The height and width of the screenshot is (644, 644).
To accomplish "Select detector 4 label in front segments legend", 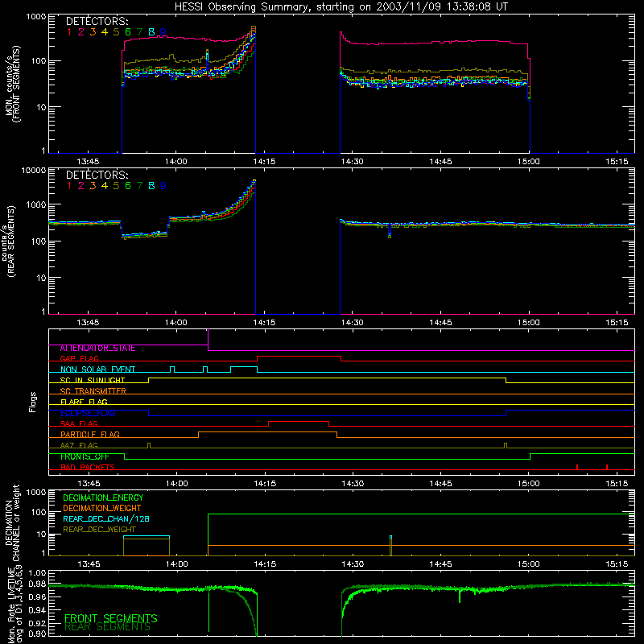I will 105,32.
